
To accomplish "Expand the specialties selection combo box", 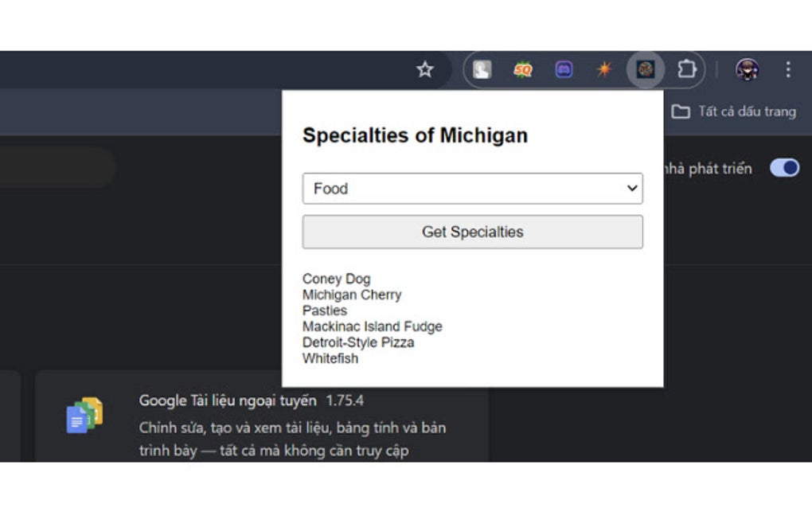I will point(472,189).
